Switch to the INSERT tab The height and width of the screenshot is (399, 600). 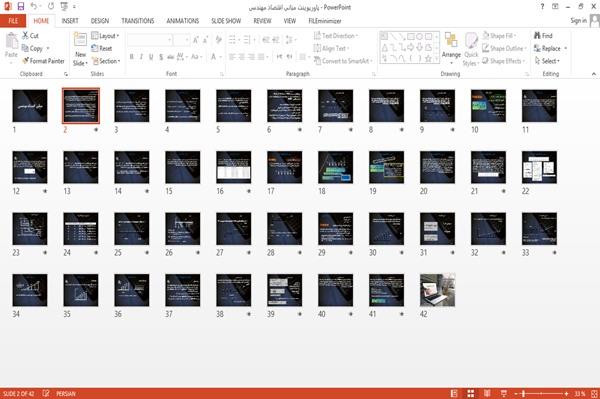click(x=70, y=21)
